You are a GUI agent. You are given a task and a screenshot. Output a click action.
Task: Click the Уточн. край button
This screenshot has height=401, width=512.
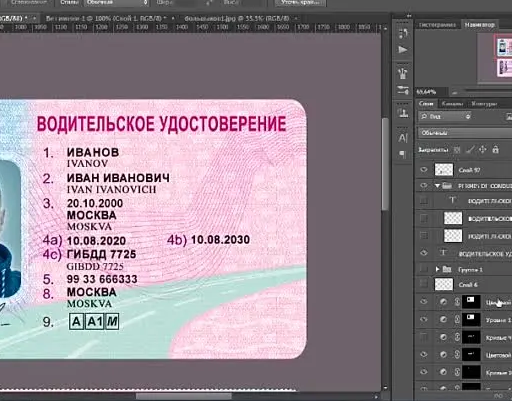(300, 3)
